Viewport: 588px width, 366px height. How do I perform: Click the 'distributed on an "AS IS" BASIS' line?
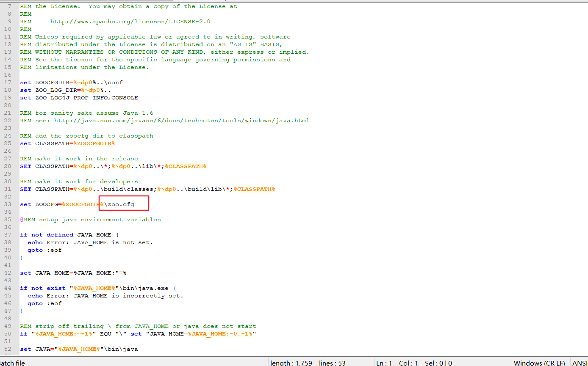[151, 44]
